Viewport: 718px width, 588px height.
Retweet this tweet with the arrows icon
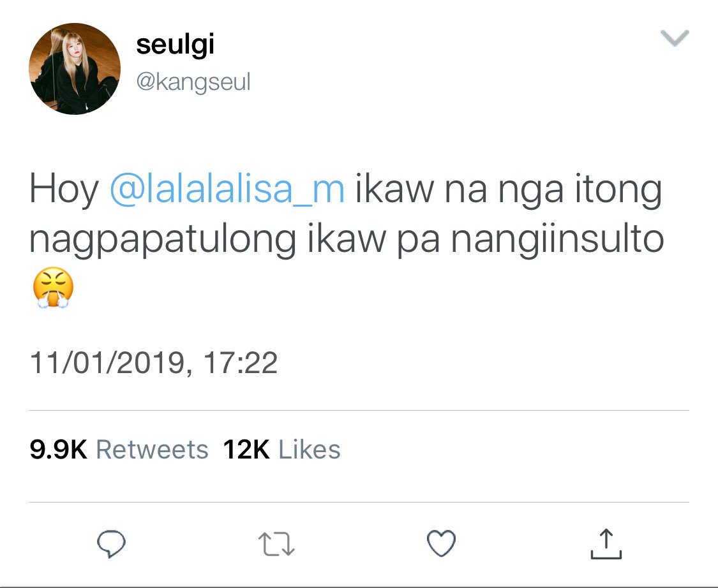click(276, 543)
